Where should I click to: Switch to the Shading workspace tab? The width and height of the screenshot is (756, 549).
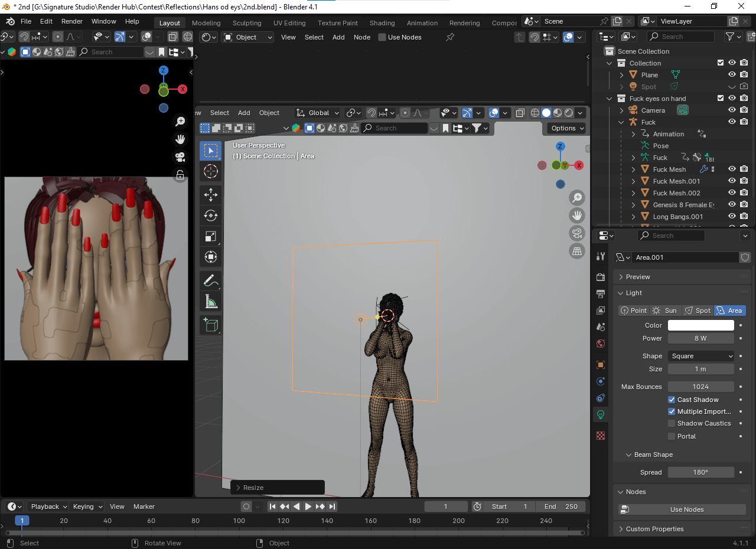coord(382,23)
